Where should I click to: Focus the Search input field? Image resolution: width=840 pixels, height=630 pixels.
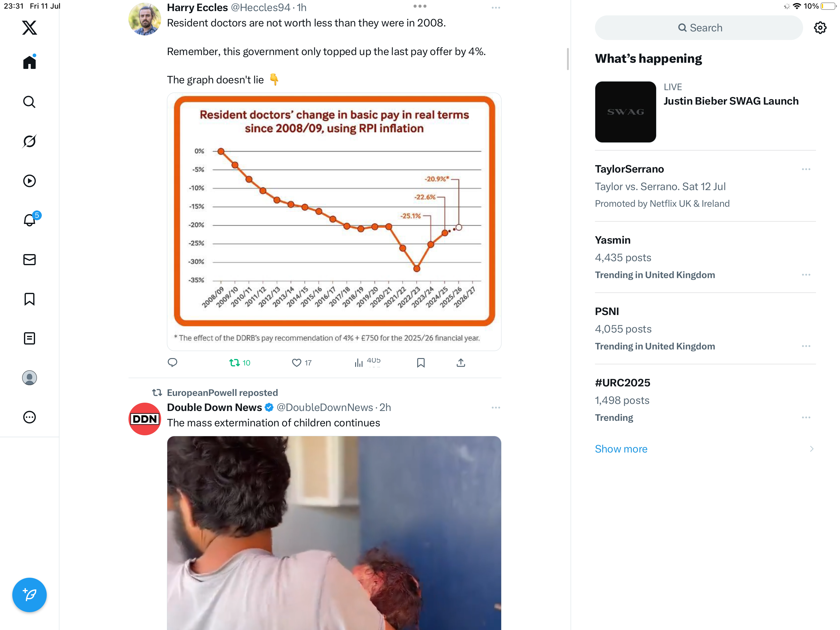click(x=699, y=28)
